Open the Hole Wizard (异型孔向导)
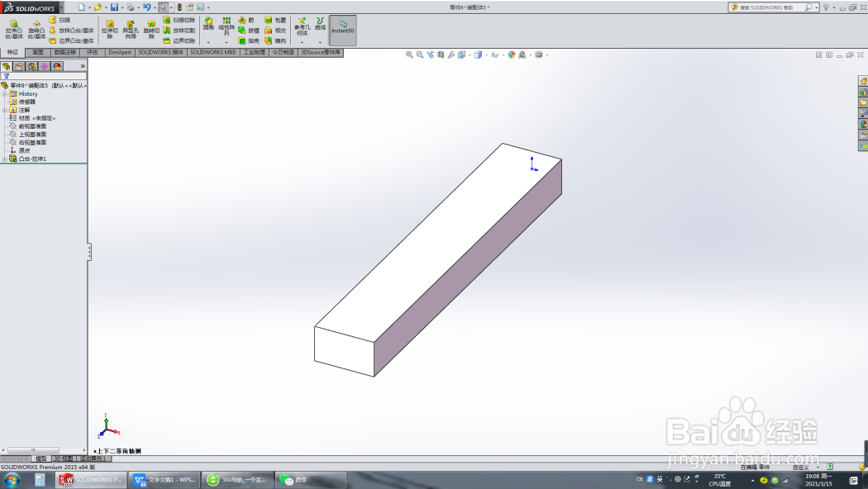 click(130, 29)
